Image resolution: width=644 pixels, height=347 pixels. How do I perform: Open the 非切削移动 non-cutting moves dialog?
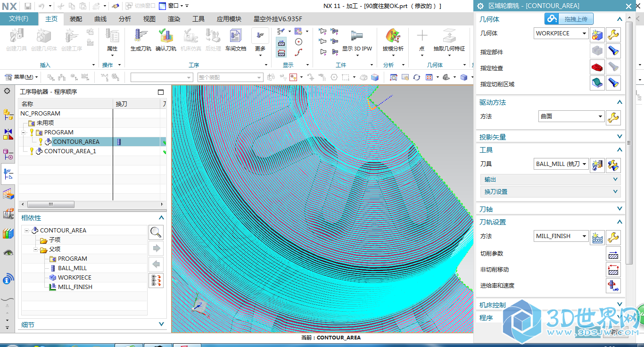pos(613,270)
